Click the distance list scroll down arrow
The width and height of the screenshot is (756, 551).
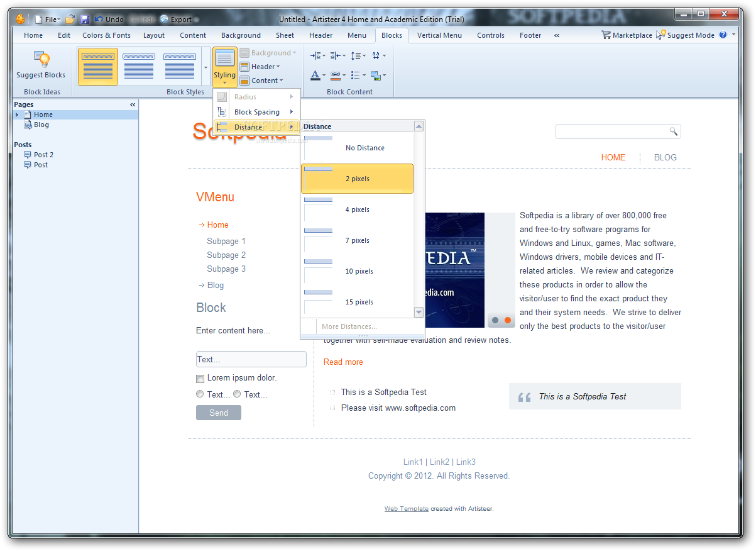(419, 312)
